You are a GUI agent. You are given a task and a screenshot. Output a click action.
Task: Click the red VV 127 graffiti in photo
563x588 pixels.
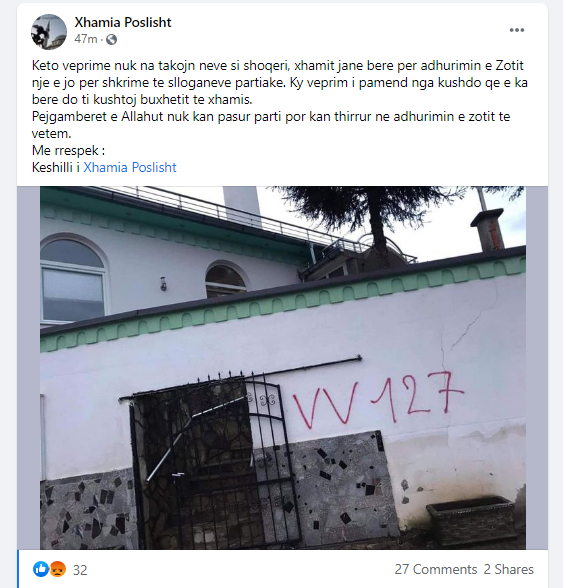378,400
